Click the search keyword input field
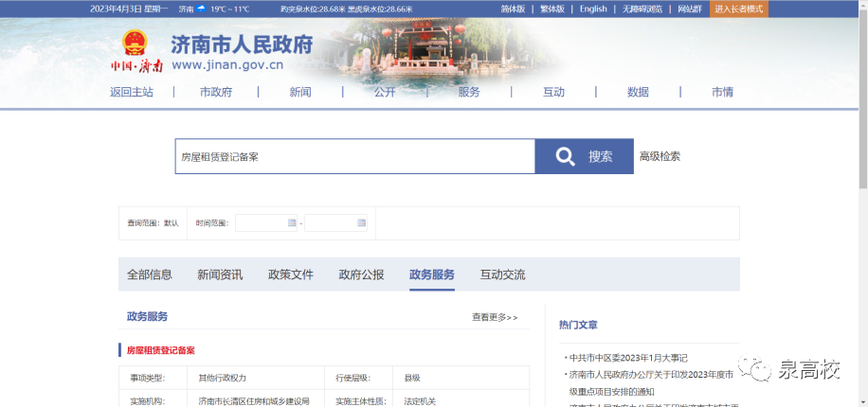The width and height of the screenshot is (868, 407). click(354, 157)
